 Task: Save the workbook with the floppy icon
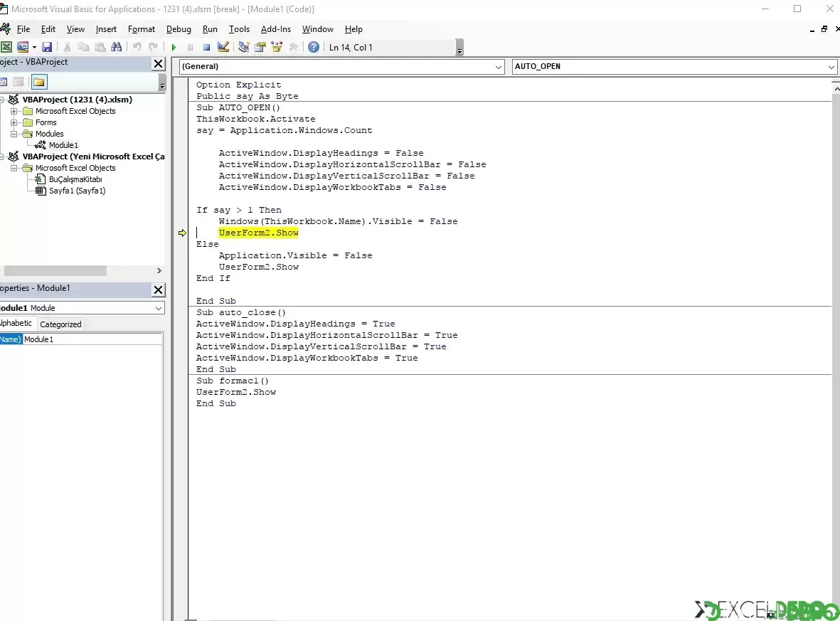(x=47, y=47)
